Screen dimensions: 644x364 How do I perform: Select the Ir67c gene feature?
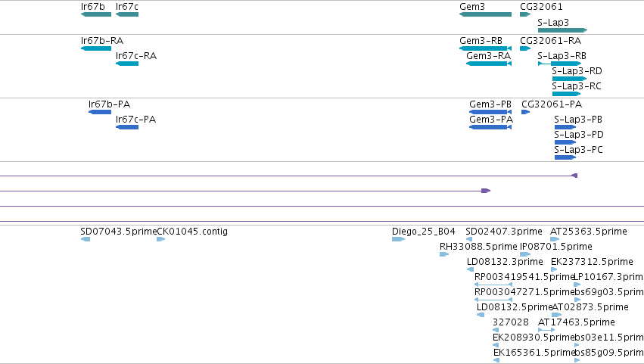(127, 14)
